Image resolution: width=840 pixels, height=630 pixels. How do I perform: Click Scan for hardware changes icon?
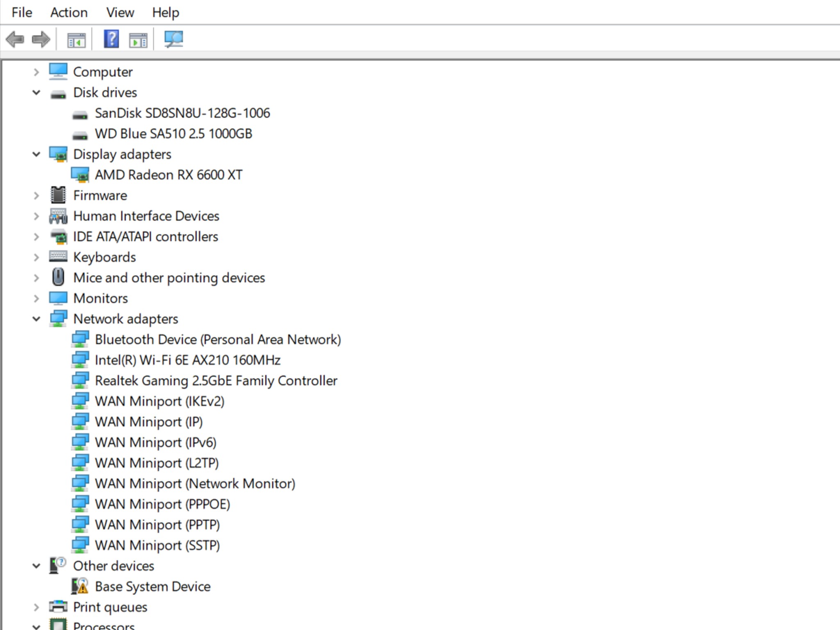coord(173,39)
